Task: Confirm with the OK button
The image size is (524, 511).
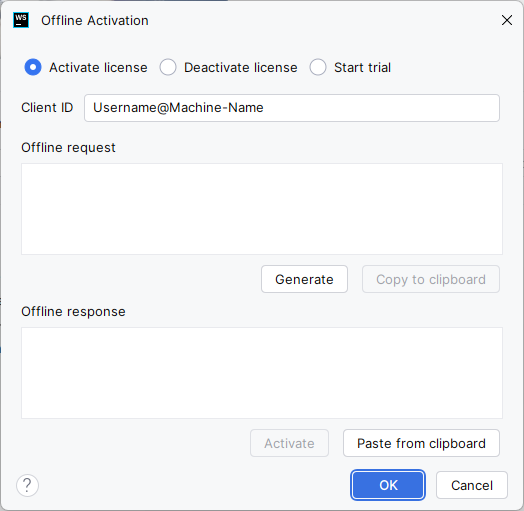Action: tap(388, 485)
